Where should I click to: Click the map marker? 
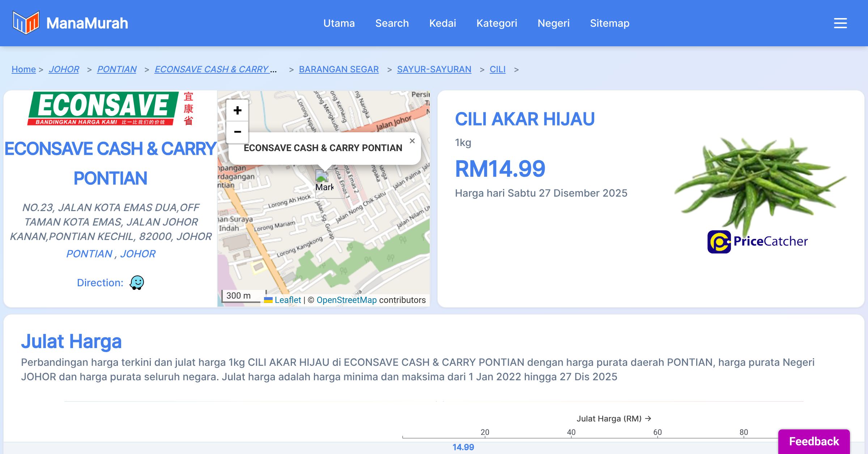322,177
